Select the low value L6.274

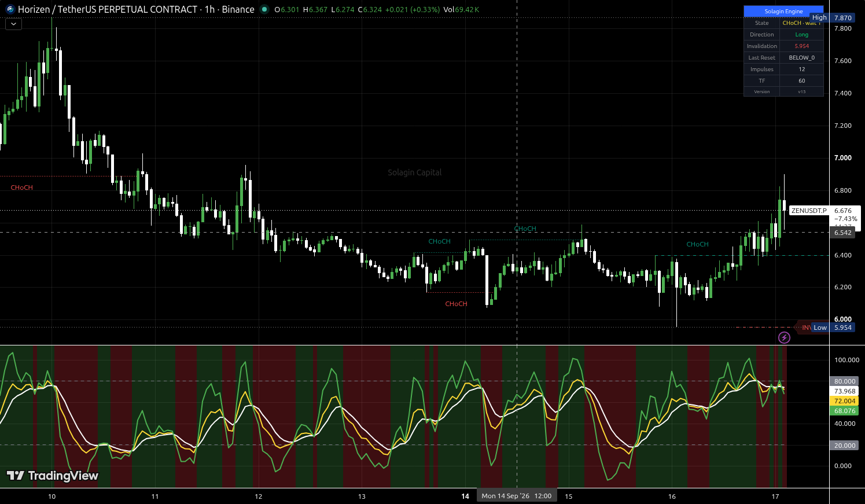click(343, 9)
